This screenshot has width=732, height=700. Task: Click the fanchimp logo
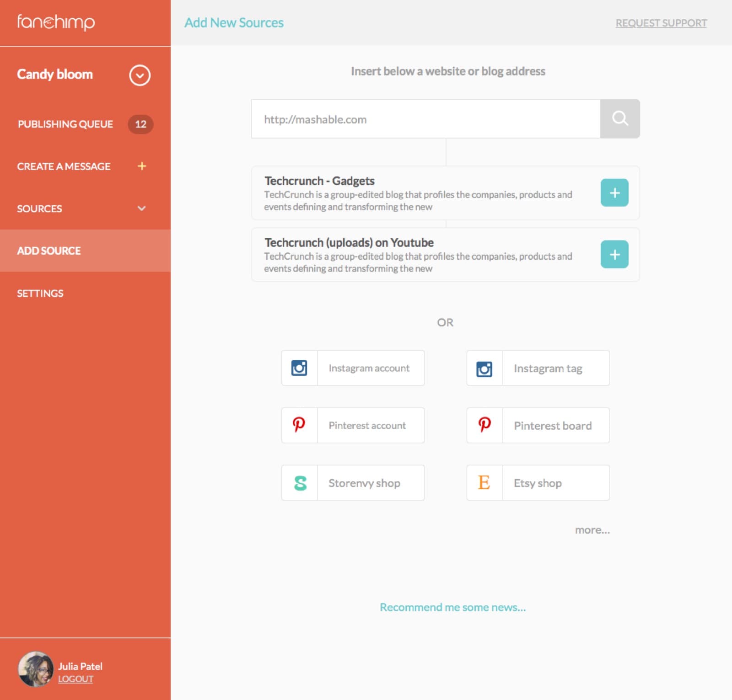point(56,22)
